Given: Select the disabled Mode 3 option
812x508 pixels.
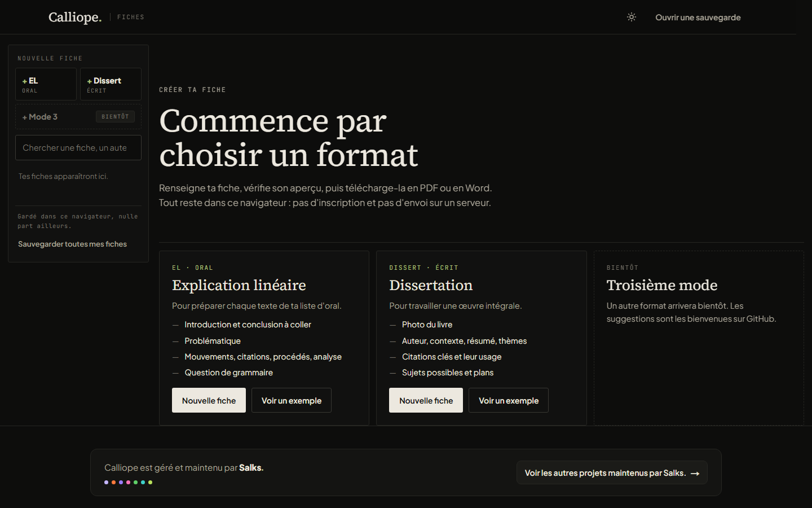Looking at the screenshot, I should pos(78,117).
